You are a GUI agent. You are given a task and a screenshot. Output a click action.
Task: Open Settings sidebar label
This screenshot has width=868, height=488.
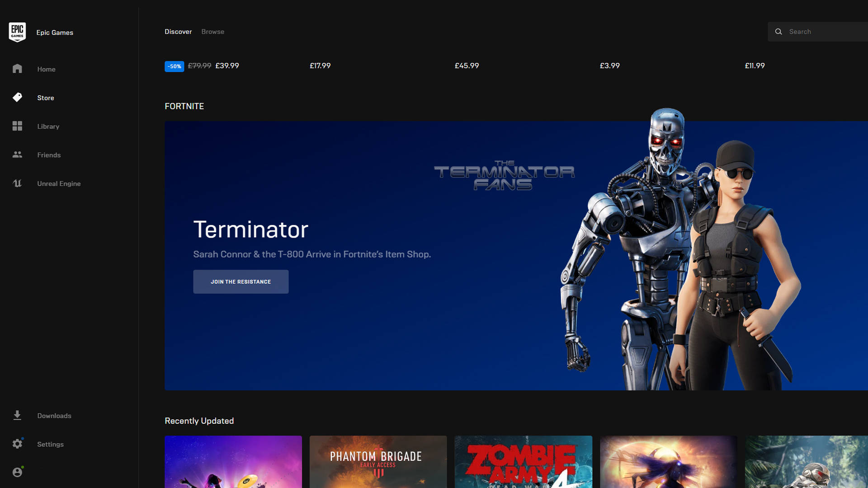pos(50,444)
